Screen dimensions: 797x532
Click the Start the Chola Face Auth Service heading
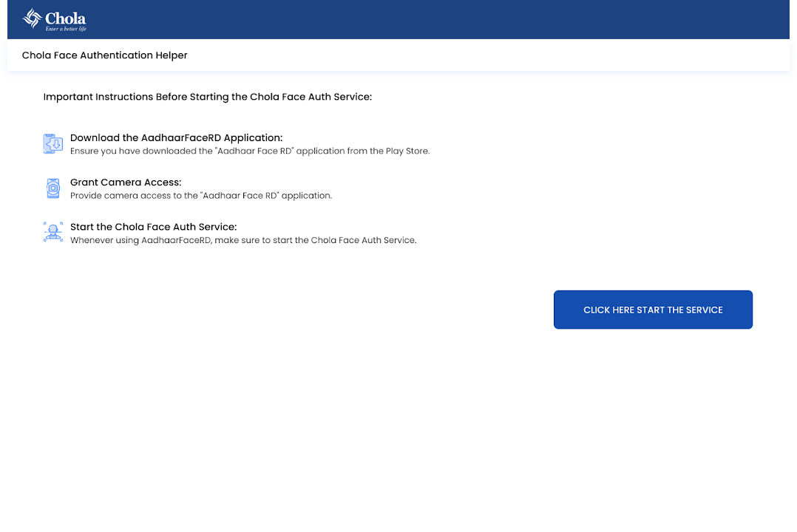tap(153, 227)
